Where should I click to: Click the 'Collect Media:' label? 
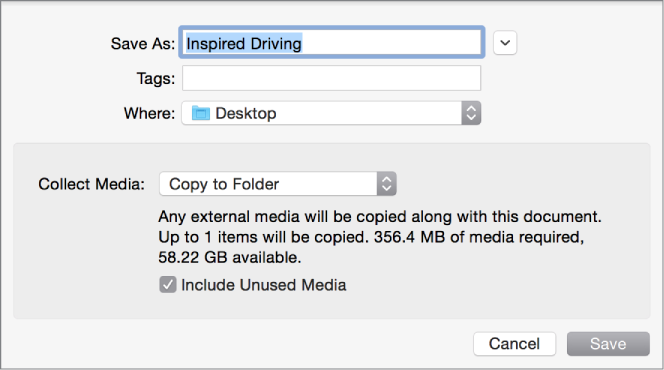[x=91, y=184]
